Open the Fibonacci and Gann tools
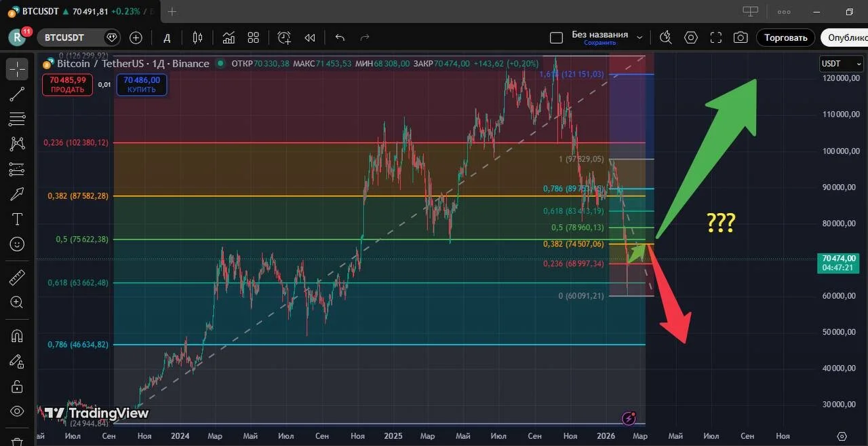Viewport: 868px width, 446px height. (x=17, y=119)
